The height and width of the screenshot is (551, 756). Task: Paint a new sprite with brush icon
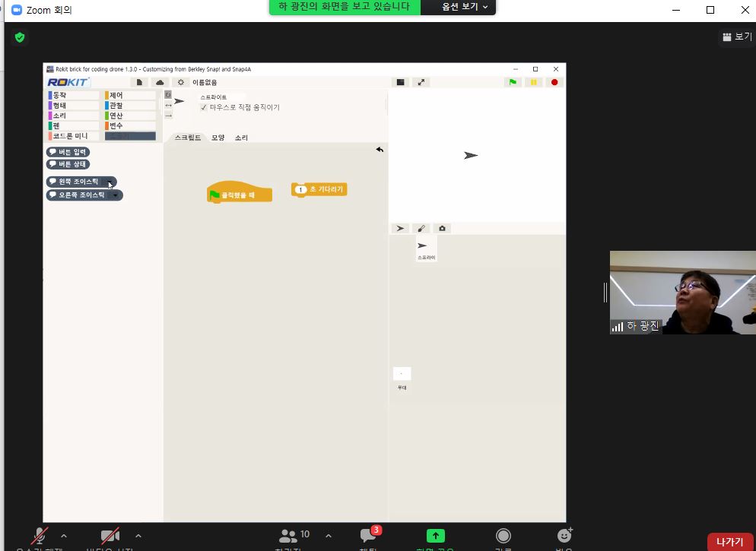pyautogui.click(x=421, y=228)
